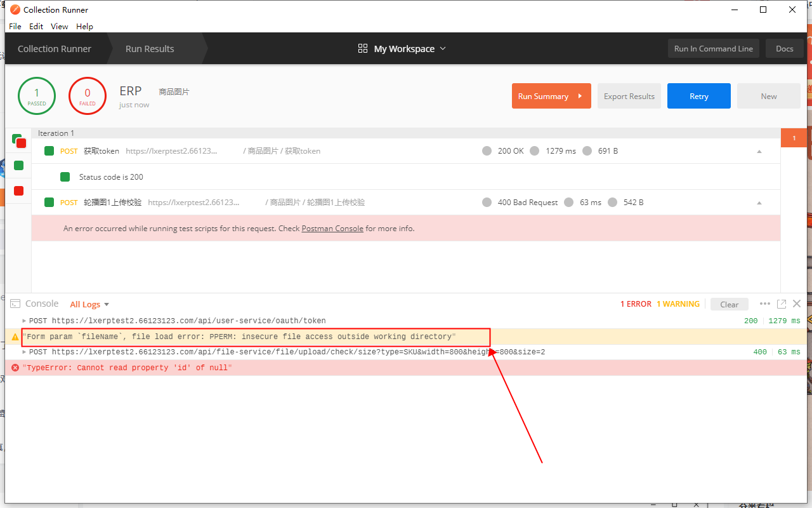Click the warning triangle beside the fileName error
Screen dimensions: 812x508
tap(15, 337)
